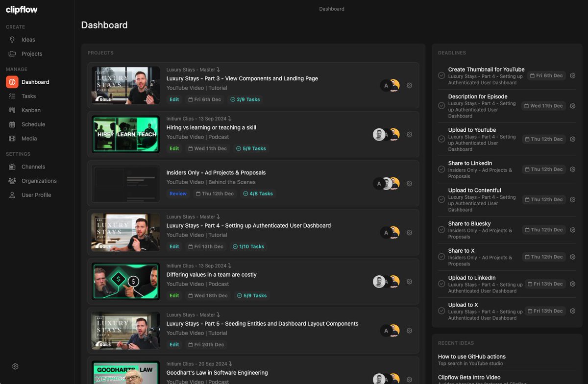Click the Channels TV icon
Image resolution: width=588 pixels, height=384 pixels.
12,167
